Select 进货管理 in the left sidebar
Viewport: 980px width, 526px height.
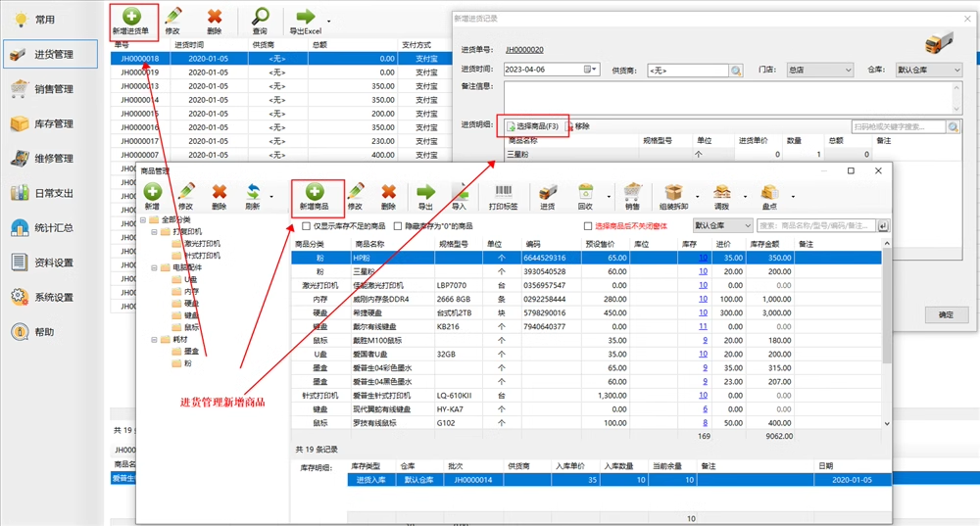point(51,54)
